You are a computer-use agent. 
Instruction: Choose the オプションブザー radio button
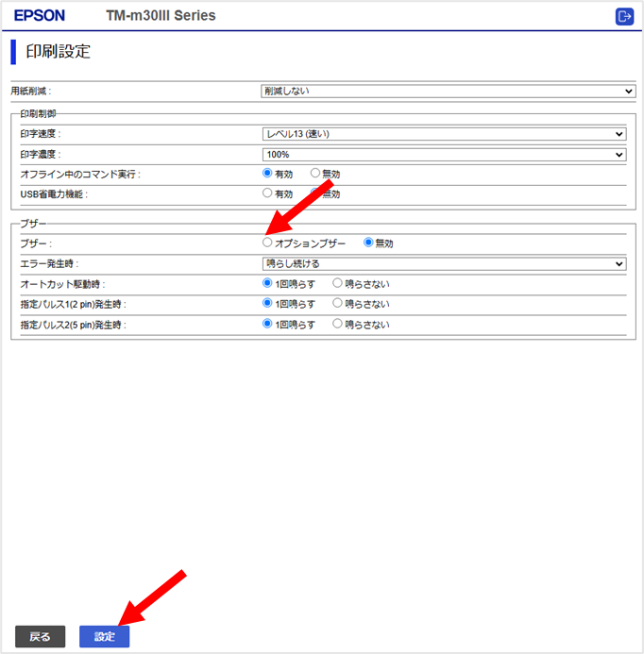(x=267, y=243)
